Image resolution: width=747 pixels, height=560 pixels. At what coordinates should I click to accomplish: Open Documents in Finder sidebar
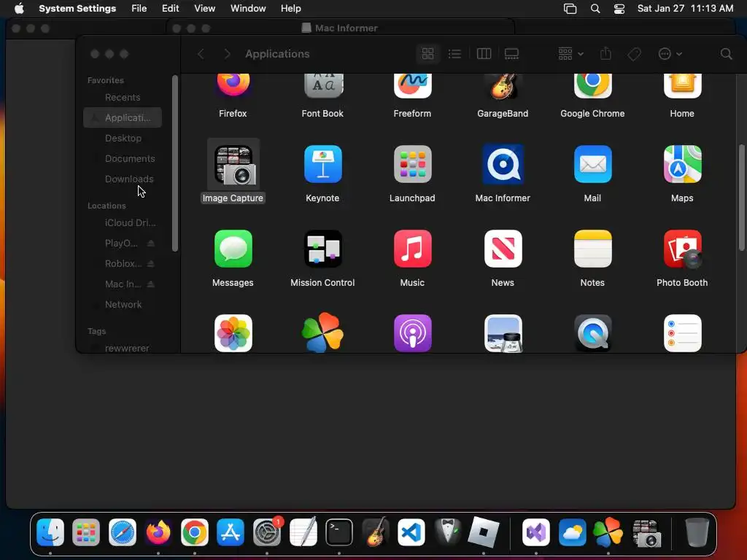[x=123, y=158]
